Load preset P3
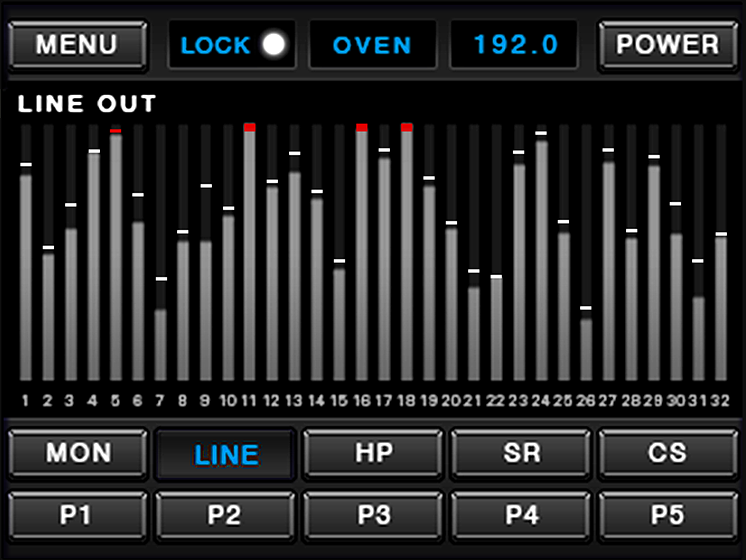Image resolution: width=746 pixels, height=560 pixels. click(x=373, y=515)
